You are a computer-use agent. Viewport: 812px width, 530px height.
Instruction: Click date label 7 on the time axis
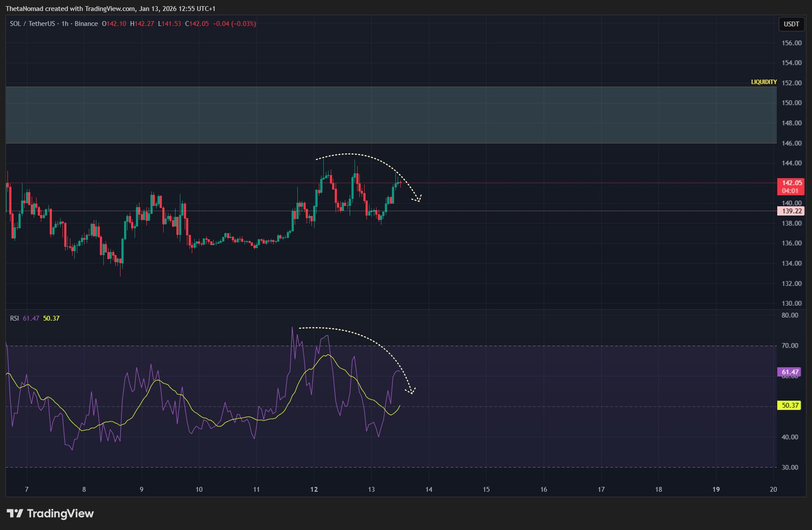27,490
